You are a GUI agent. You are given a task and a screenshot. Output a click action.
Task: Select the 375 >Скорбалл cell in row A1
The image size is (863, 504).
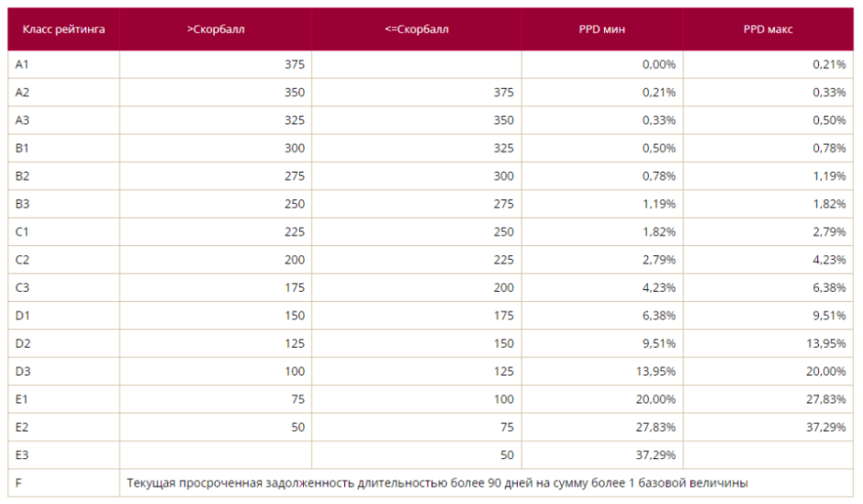click(x=294, y=64)
